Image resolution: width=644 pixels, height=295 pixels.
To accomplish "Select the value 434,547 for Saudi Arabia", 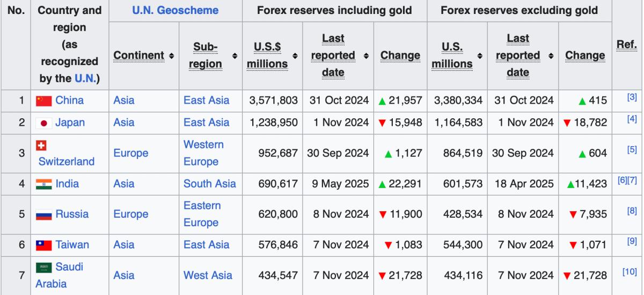I will 279,276.
